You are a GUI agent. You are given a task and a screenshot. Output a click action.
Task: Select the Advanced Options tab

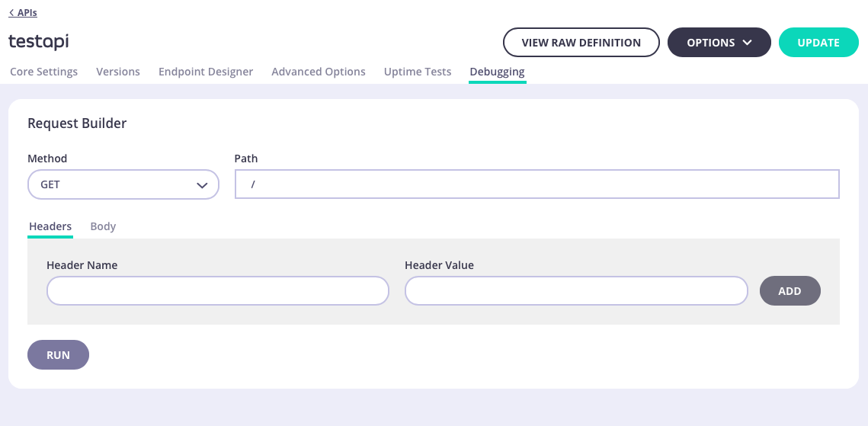click(319, 72)
